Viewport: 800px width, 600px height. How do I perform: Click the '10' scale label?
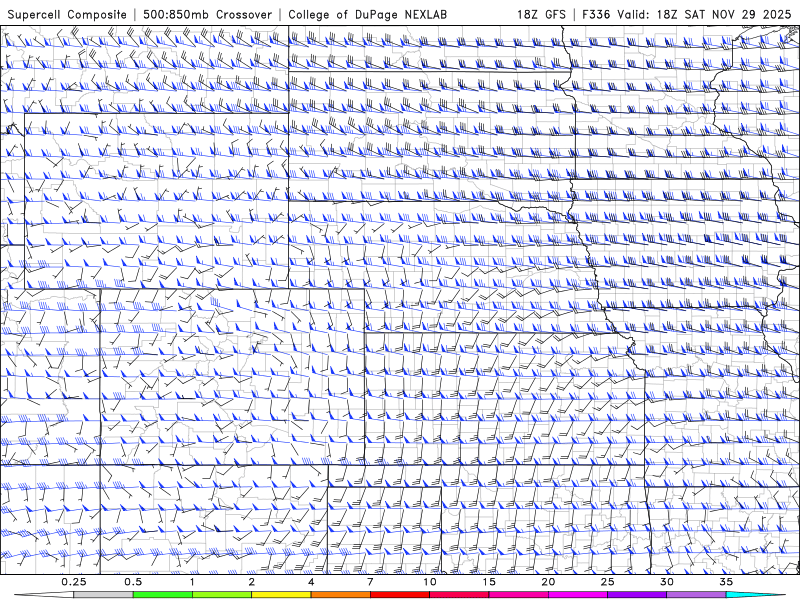pyautogui.click(x=430, y=582)
